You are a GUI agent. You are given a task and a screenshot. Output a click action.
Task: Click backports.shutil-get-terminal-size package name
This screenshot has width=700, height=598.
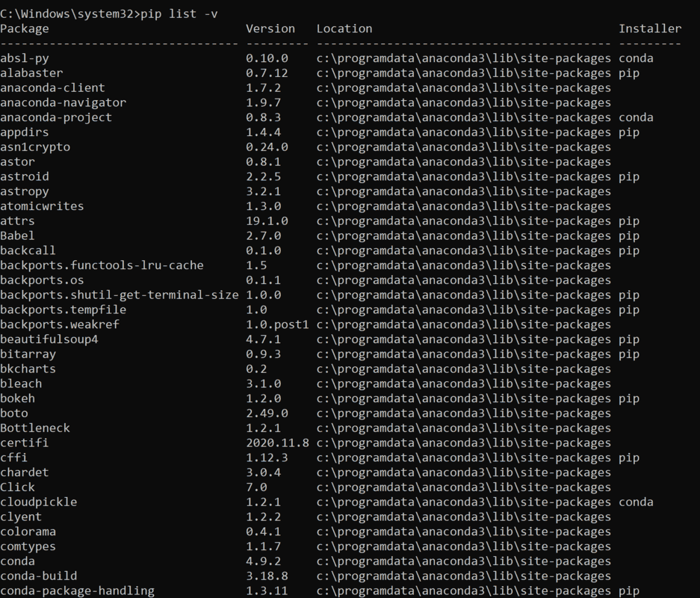coord(120,295)
